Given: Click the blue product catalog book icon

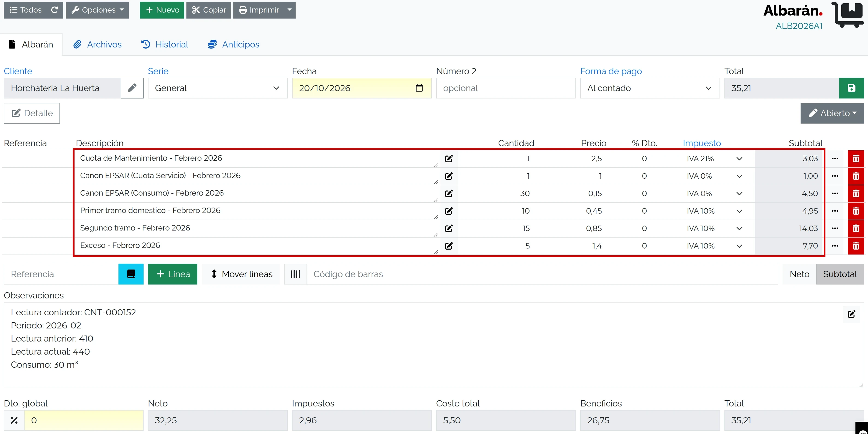Looking at the screenshot, I should 131,274.
